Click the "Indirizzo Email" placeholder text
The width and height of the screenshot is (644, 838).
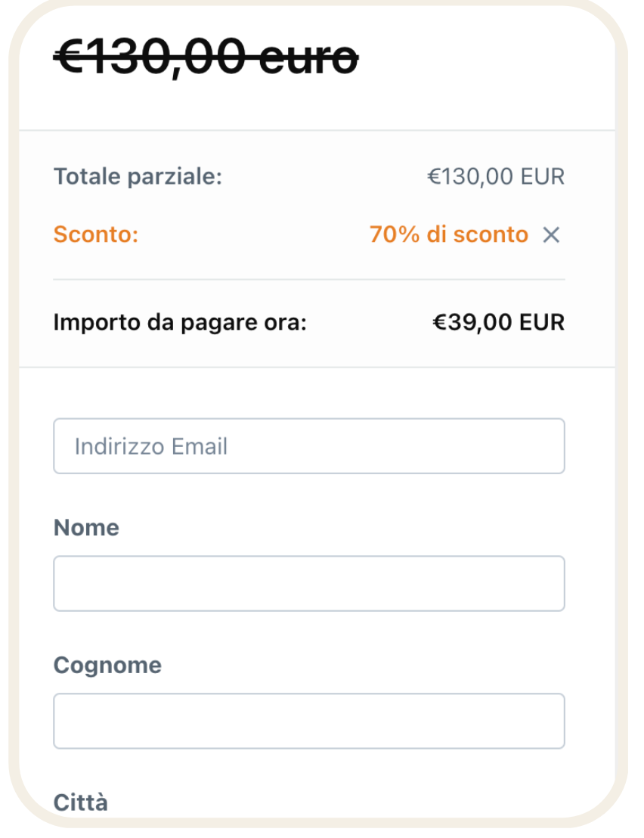151,446
